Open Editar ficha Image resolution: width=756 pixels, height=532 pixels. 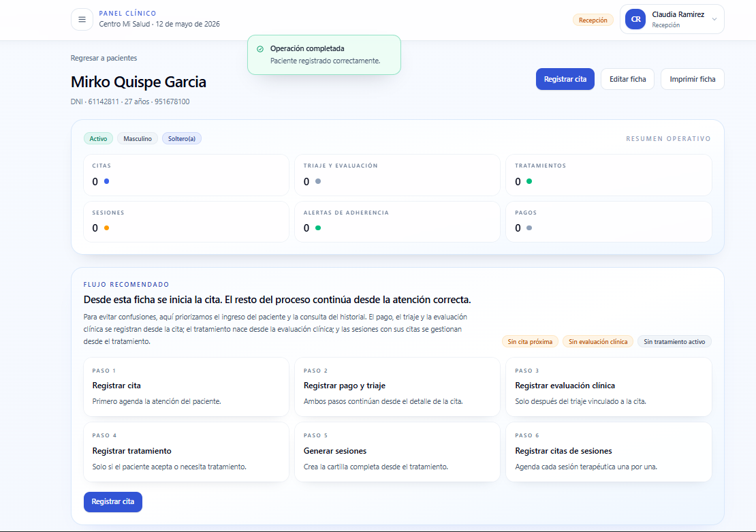tap(627, 79)
